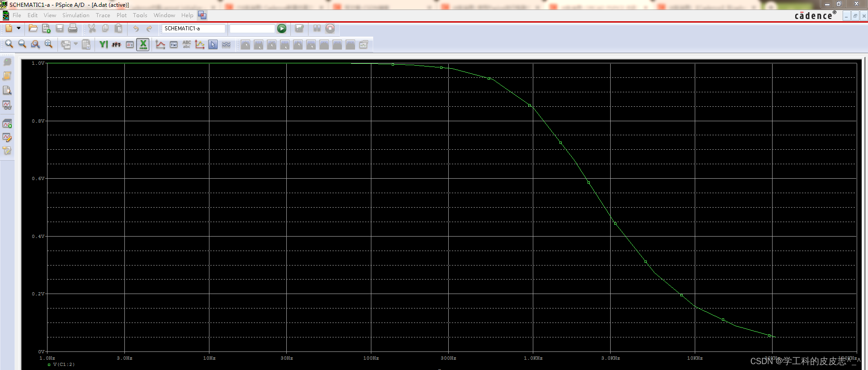Image resolution: width=868 pixels, height=370 pixels.
Task: Click the Open file folder icon
Action: point(33,28)
